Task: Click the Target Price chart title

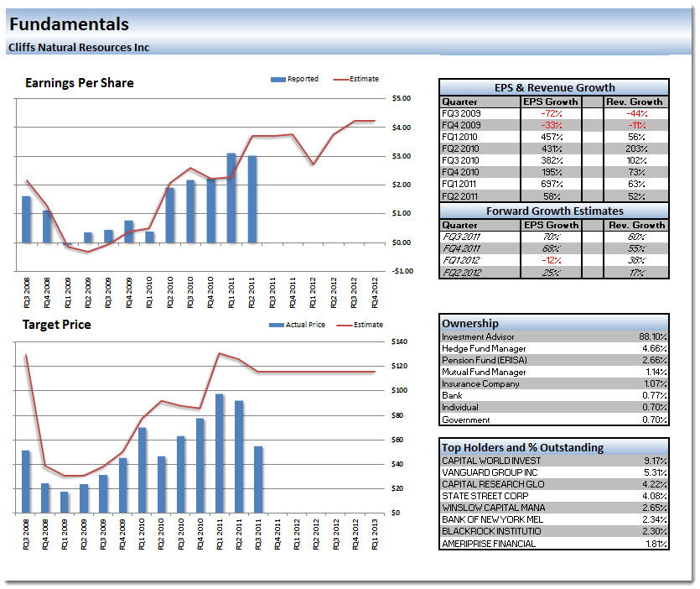Action: tap(57, 325)
